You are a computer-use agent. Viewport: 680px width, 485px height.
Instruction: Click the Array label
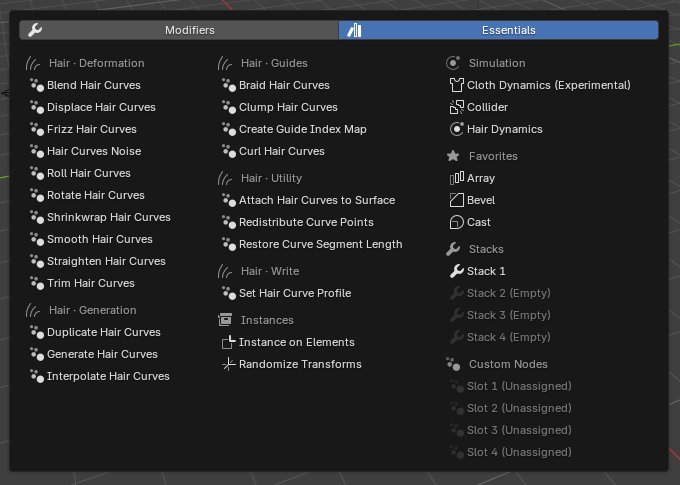click(481, 178)
